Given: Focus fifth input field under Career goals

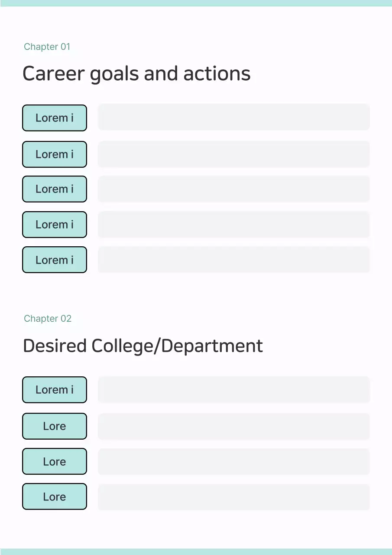Looking at the screenshot, I should [x=234, y=260].
